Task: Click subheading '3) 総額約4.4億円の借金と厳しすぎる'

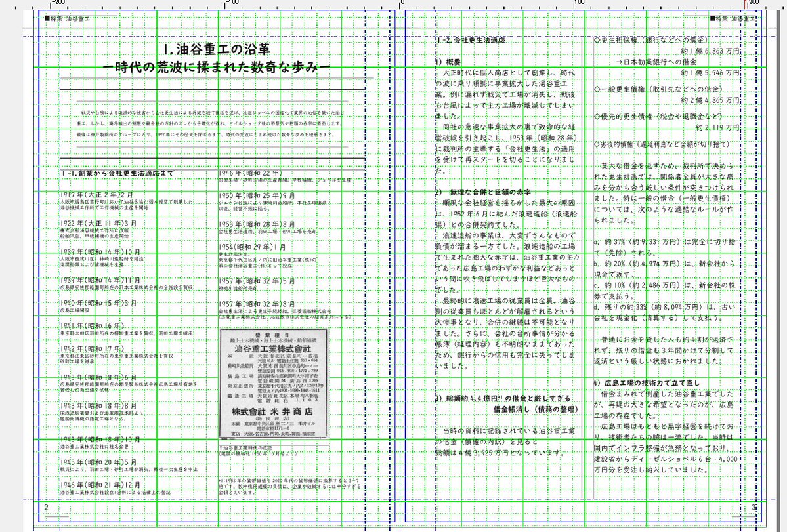Action: (503, 398)
